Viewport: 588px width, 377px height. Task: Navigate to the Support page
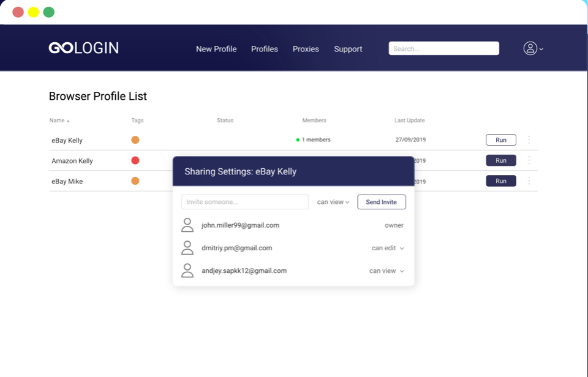(x=348, y=49)
